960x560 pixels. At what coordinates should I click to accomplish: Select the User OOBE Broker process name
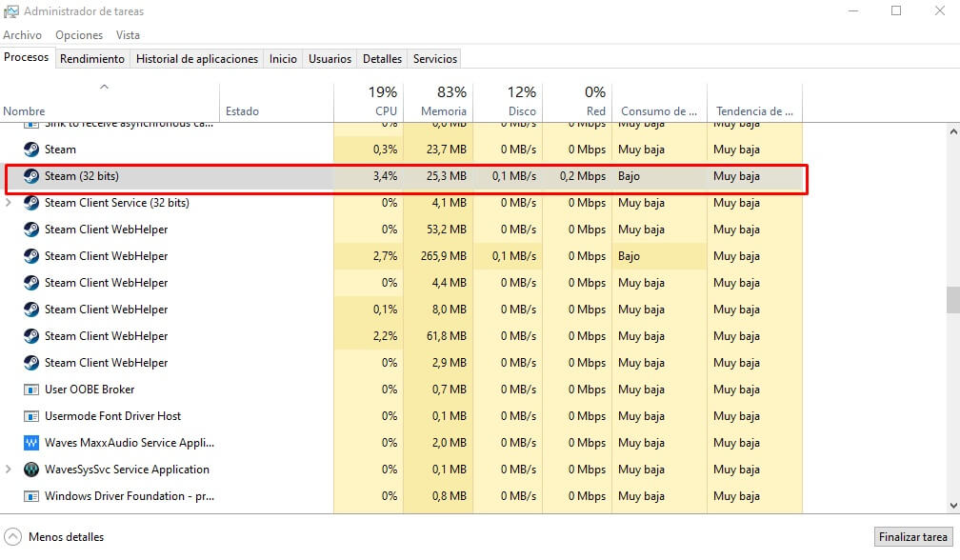pos(90,390)
